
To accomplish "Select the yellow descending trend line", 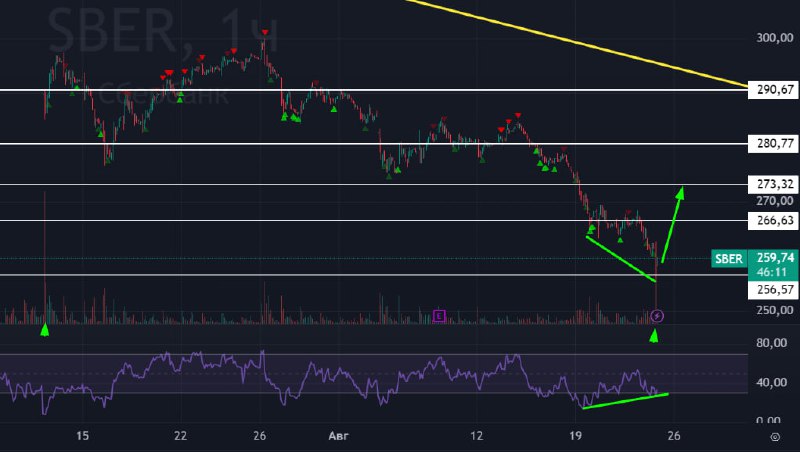I will pos(577,43).
